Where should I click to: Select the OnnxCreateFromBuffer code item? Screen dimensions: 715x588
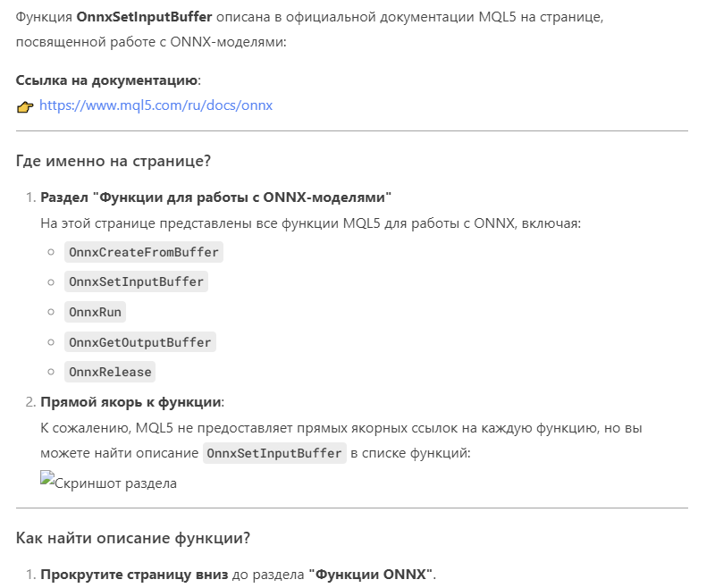click(x=143, y=252)
